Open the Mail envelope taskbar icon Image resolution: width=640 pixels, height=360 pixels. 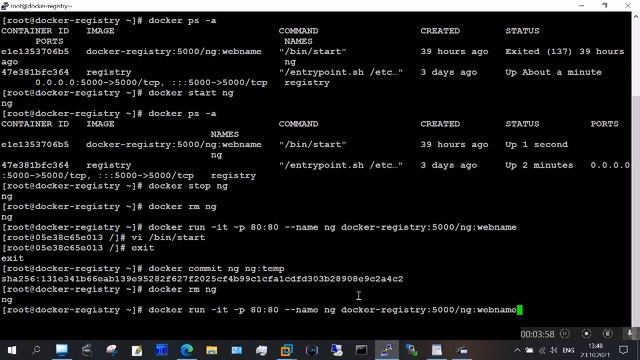point(236,350)
